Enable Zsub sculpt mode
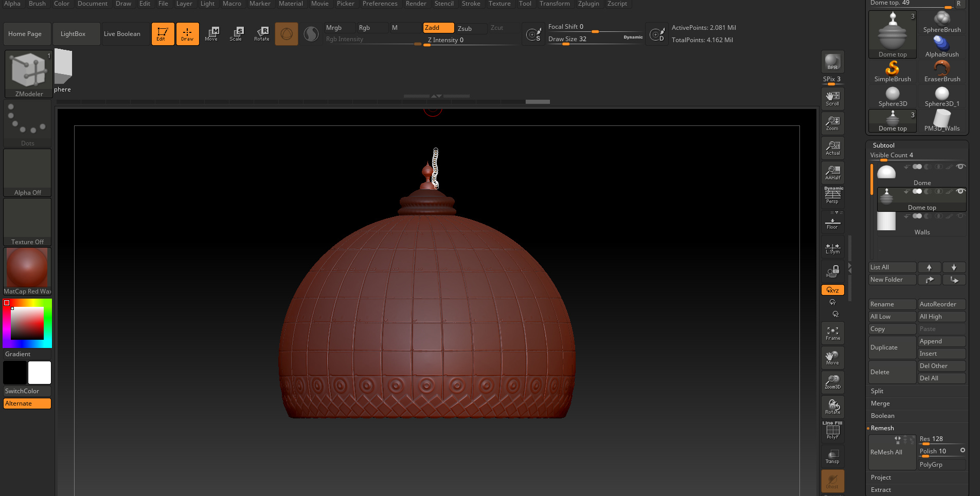 (471, 28)
